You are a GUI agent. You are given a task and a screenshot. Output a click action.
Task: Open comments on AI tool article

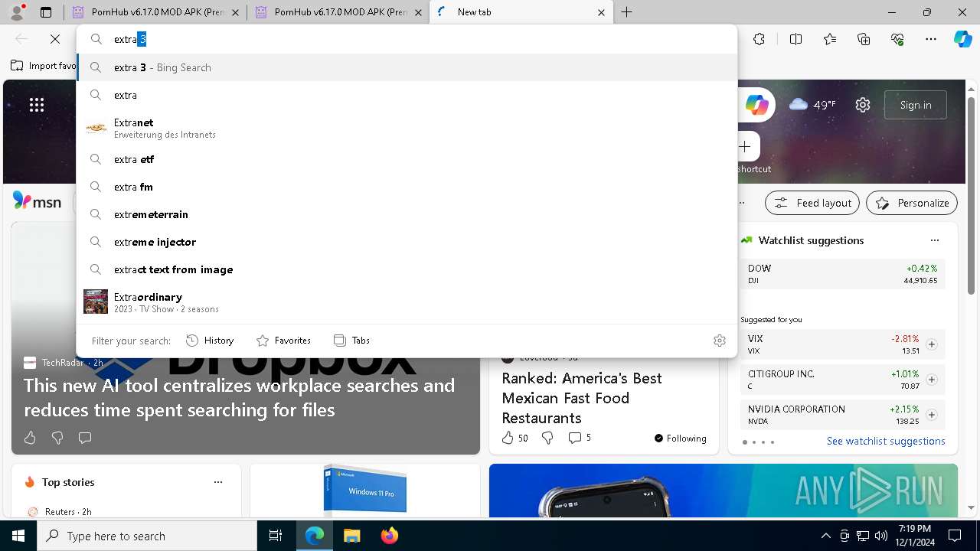coord(85,438)
